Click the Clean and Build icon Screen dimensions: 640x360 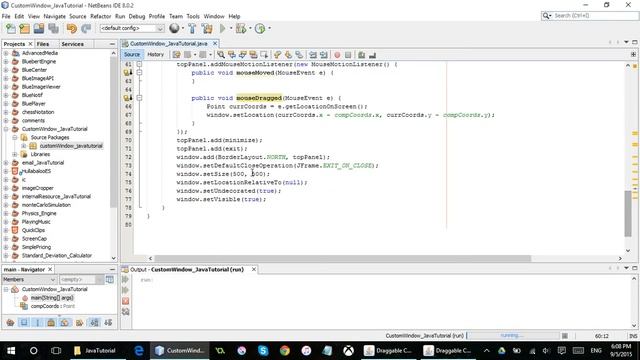coord(207,29)
